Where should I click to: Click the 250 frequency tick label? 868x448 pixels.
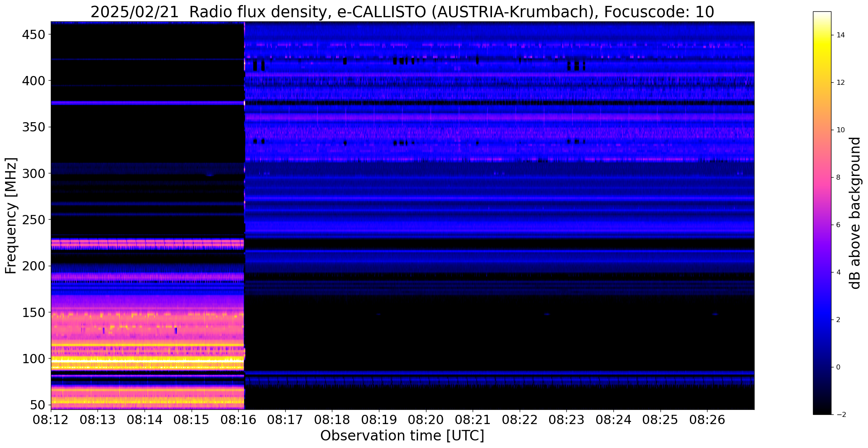pos(33,220)
